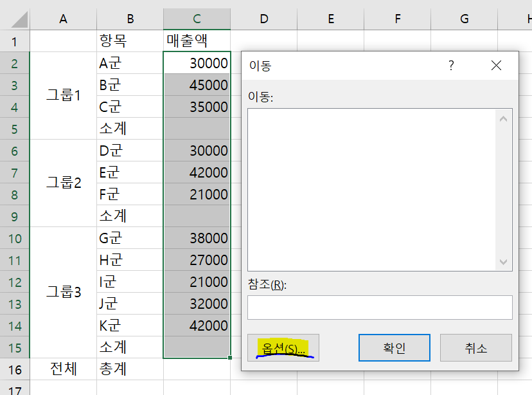Click cell G군
Screen dimensions: 532x395
pyautogui.click(x=130, y=238)
